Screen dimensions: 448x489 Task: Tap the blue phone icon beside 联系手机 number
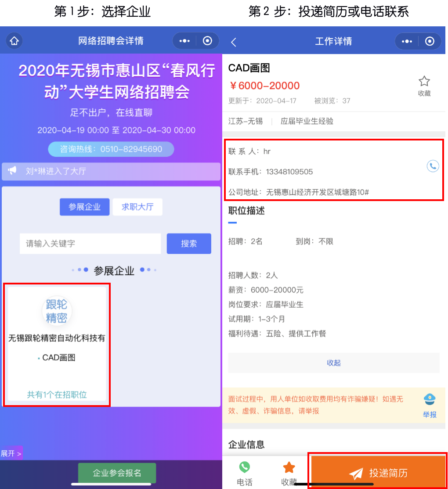tap(433, 166)
